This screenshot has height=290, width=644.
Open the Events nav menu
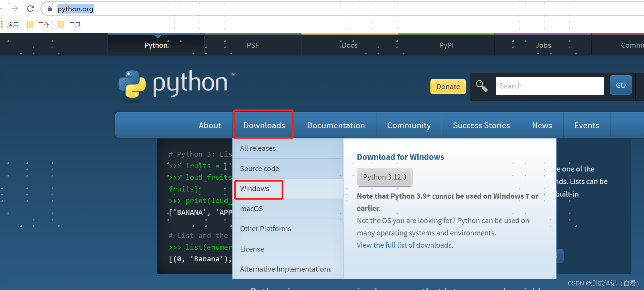pyautogui.click(x=587, y=125)
